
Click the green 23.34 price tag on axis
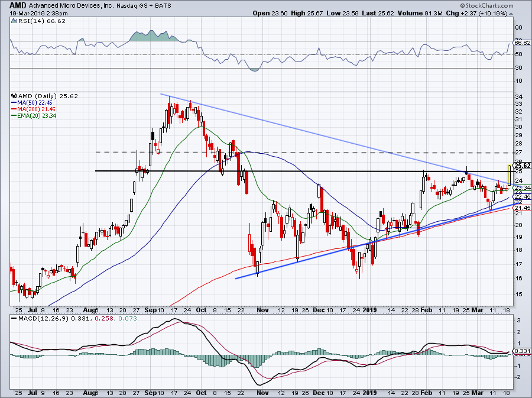click(523, 187)
